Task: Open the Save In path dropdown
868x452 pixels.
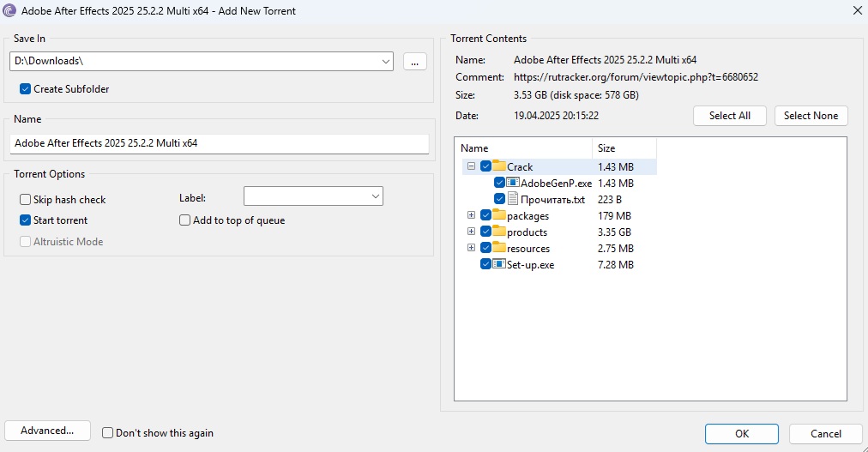Action: [385, 62]
